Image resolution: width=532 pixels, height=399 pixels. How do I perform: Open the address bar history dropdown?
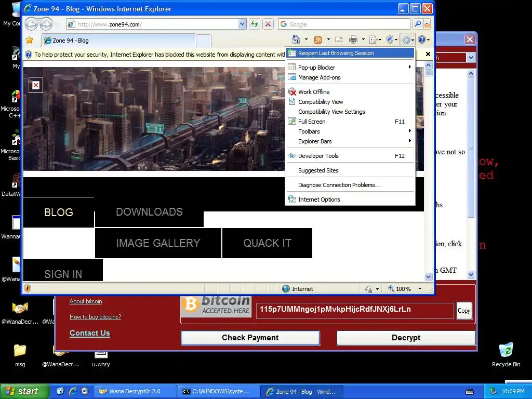coord(242,24)
